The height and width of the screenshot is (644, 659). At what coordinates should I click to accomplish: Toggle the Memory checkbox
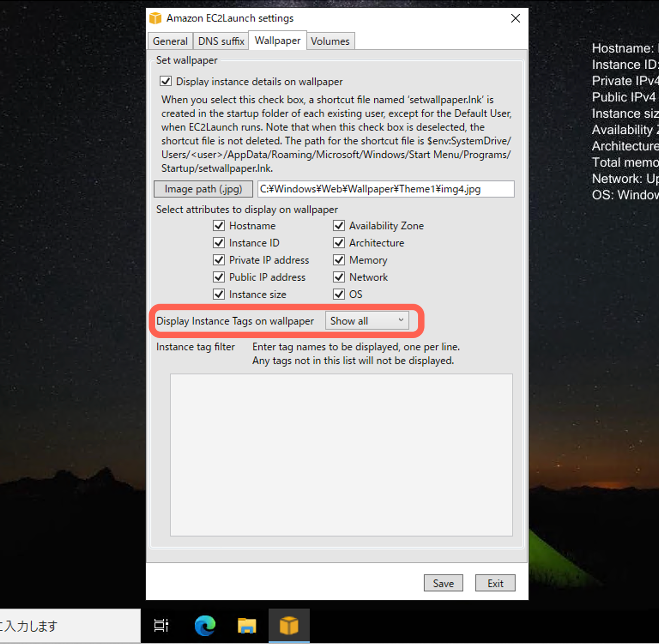339,260
